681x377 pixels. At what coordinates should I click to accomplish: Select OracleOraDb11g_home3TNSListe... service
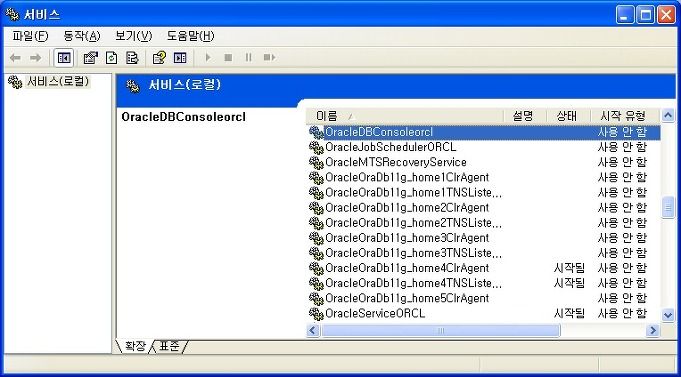pyautogui.click(x=413, y=253)
